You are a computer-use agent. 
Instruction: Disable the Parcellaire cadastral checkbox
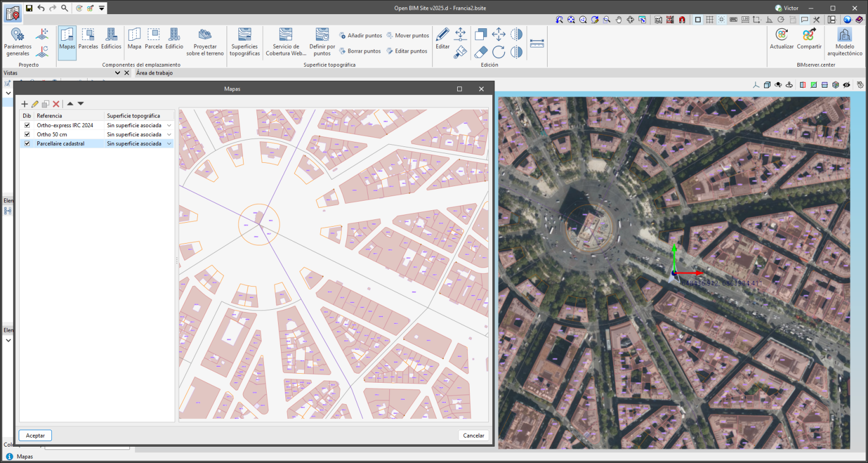[27, 144]
